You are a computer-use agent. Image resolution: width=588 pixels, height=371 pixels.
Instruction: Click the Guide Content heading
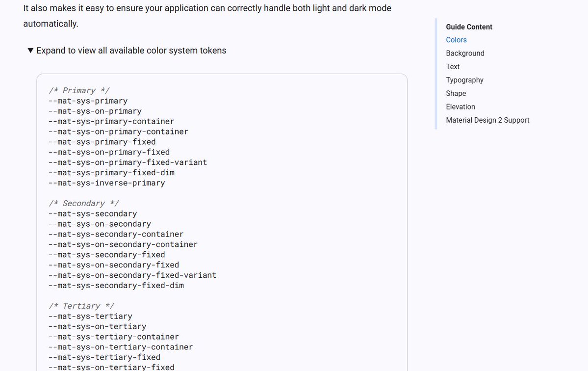(469, 27)
